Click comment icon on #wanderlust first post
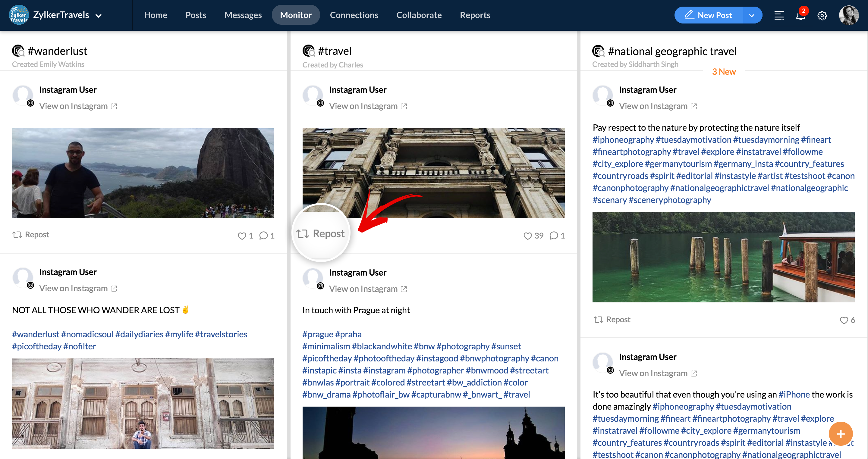Viewport: 868px width, 459px height. (263, 236)
